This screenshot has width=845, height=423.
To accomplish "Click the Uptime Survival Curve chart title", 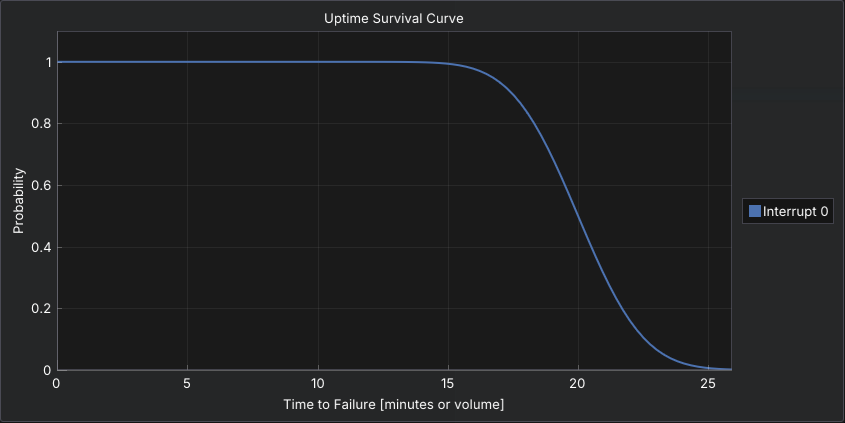I will click(394, 18).
